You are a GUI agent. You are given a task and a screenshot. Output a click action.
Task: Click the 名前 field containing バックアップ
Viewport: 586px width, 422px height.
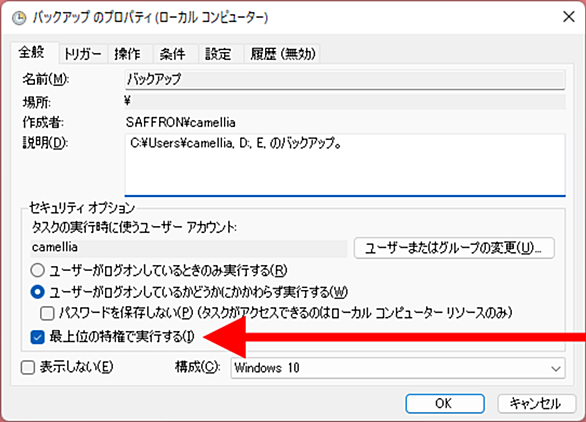tap(345, 80)
